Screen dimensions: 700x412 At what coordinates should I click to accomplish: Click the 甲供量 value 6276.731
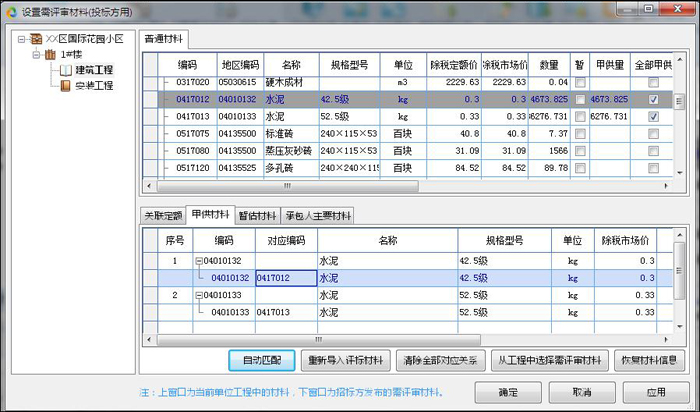(x=609, y=117)
